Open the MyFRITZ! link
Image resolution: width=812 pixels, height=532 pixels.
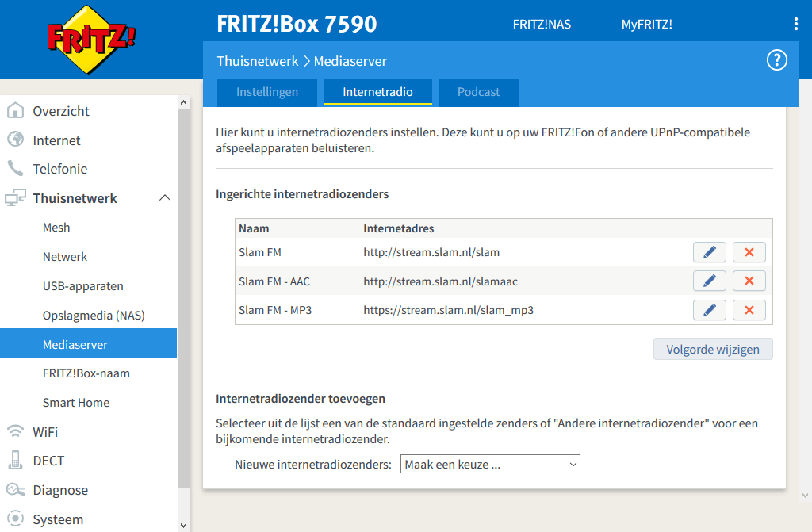click(x=646, y=24)
